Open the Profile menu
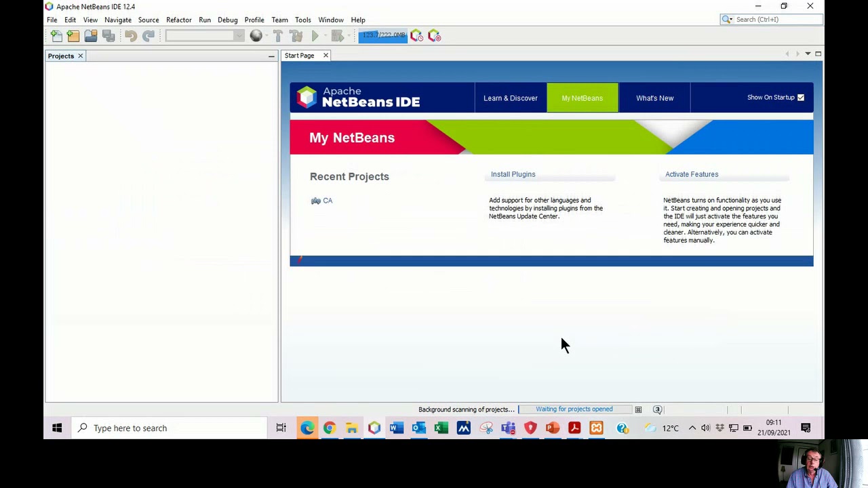This screenshot has width=868, height=488. 254,20
